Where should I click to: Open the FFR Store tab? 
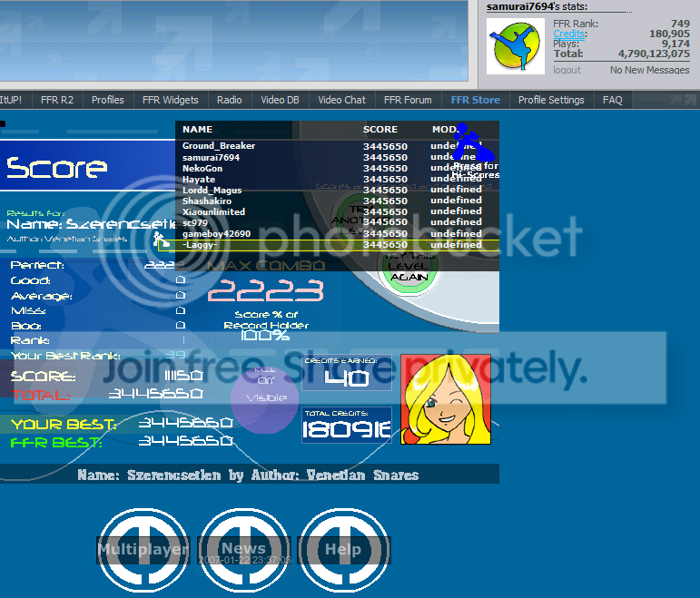click(x=475, y=100)
